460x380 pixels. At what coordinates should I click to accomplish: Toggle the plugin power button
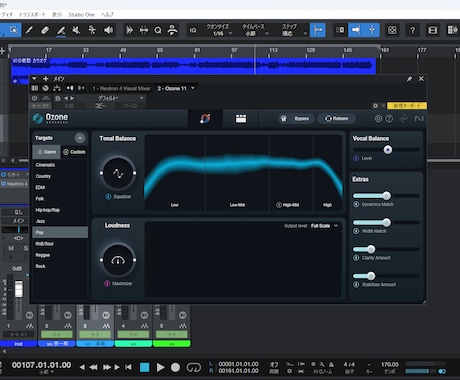coord(35,98)
